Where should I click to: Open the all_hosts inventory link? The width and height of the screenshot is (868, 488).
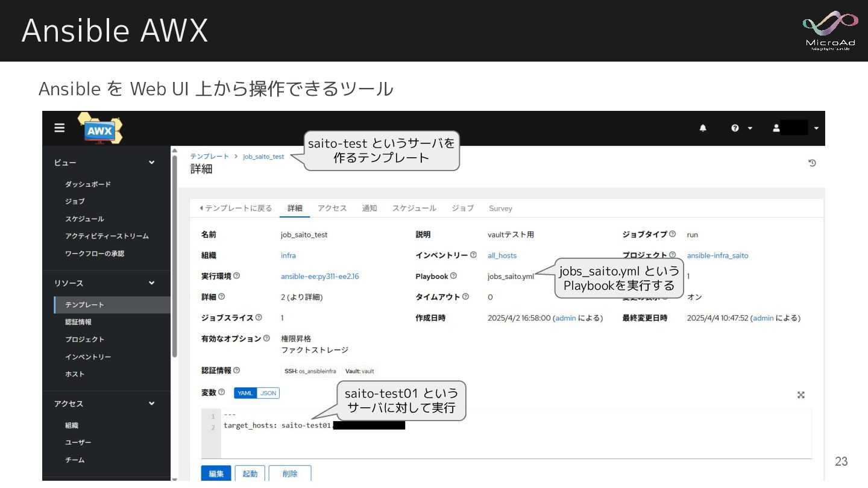tap(502, 255)
